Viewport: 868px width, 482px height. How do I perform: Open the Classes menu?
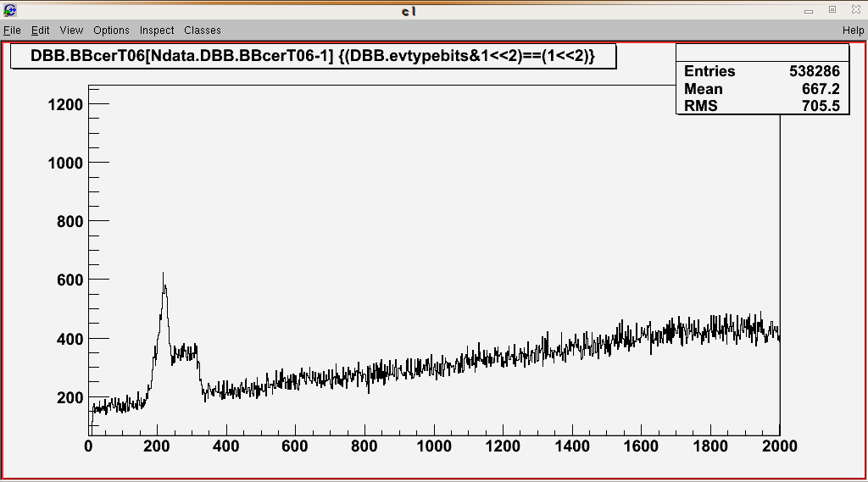pos(203,30)
